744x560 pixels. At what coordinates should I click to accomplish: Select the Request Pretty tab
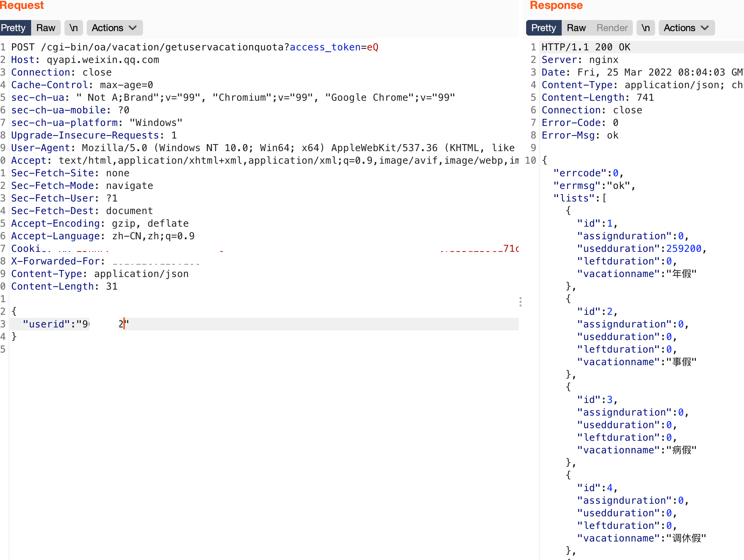[x=14, y=28]
